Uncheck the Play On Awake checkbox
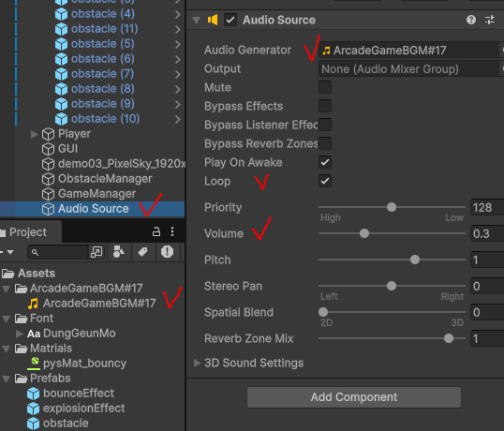The width and height of the screenshot is (504, 431). tap(325, 162)
